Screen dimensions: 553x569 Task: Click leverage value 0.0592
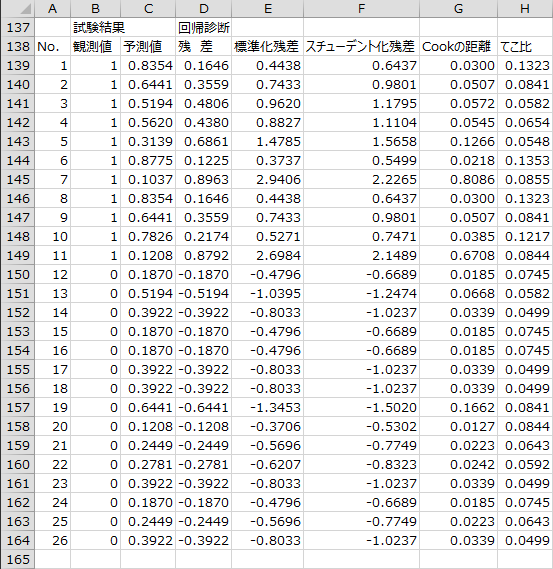pos(525,464)
